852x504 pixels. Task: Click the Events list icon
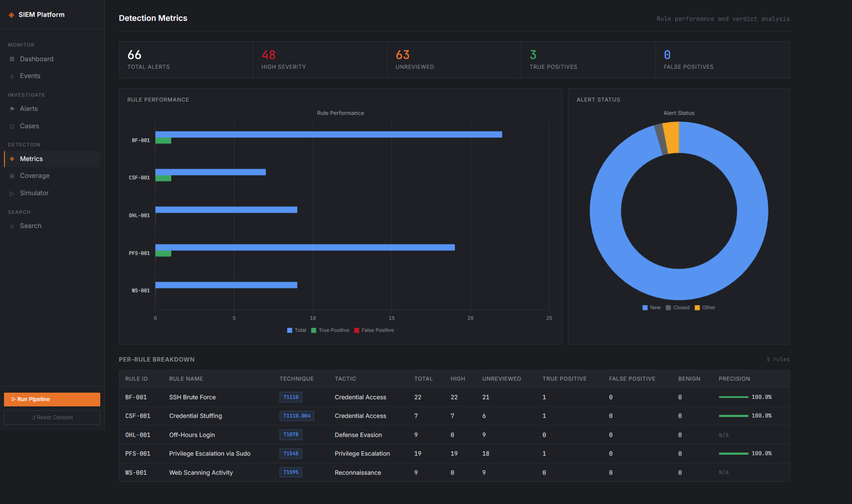click(12, 76)
